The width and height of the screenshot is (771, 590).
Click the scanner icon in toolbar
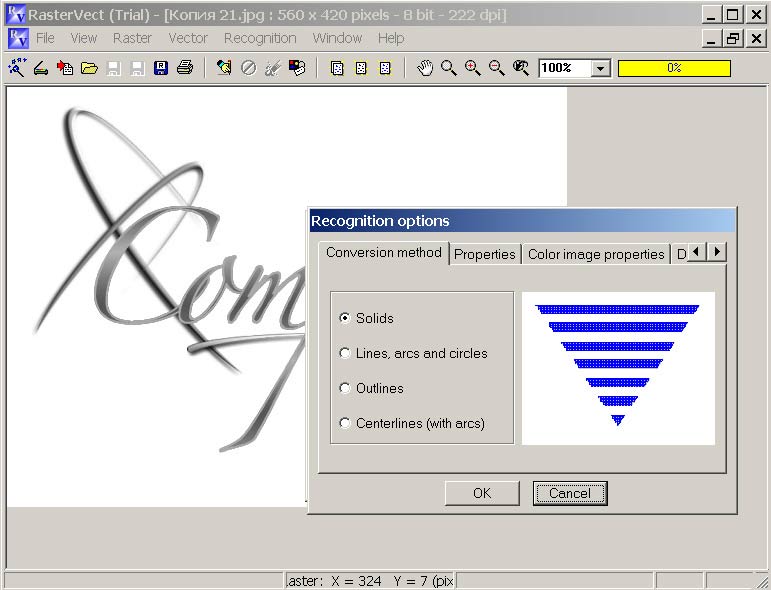41,68
